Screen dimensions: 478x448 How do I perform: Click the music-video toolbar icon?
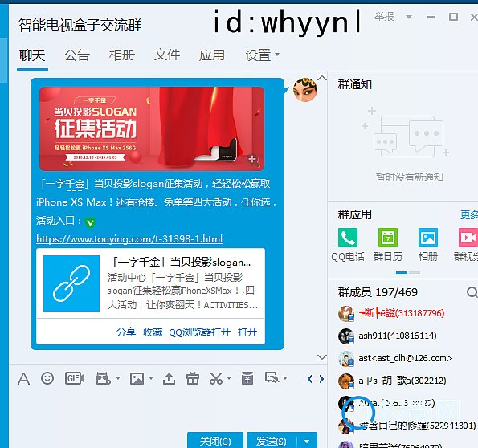[103, 378]
